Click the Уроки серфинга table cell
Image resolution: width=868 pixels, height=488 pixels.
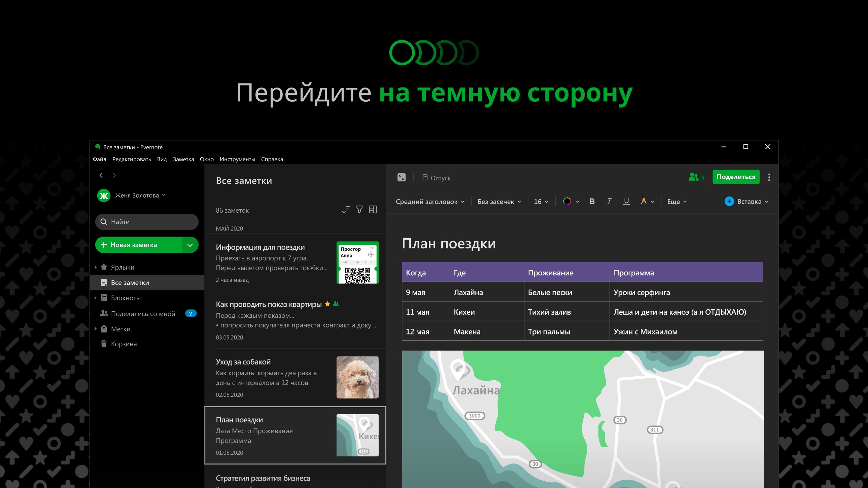pos(686,292)
